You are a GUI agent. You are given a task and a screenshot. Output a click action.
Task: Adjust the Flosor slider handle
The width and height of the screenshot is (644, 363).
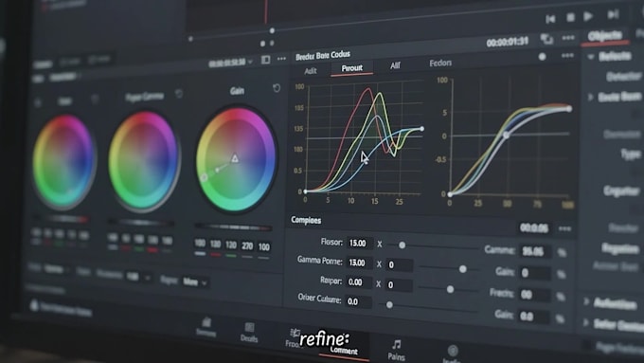tap(402, 245)
